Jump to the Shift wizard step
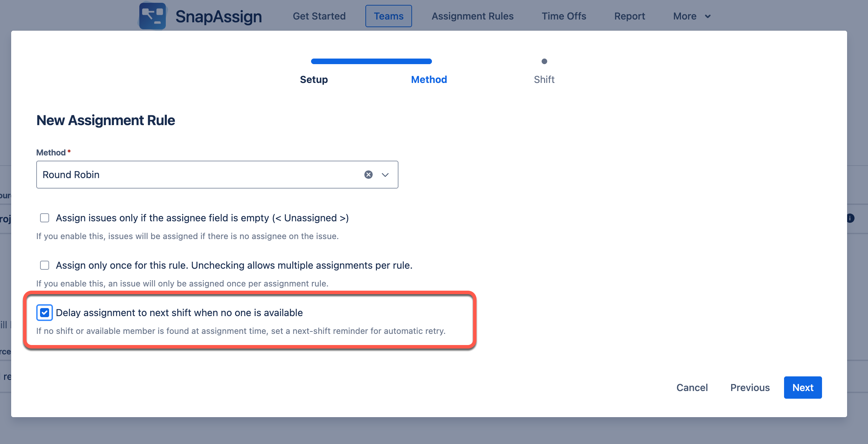The width and height of the screenshot is (868, 444). 544,79
